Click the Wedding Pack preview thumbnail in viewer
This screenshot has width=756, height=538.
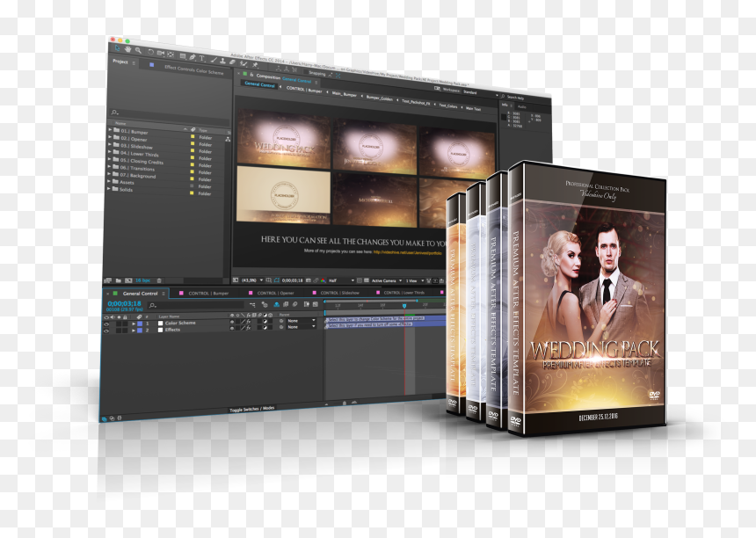click(x=283, y=139)
